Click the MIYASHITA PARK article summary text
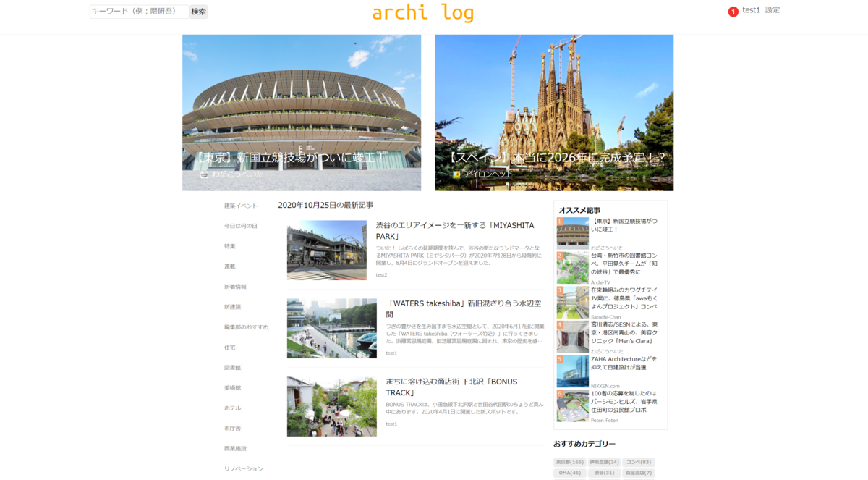This screenshot has width=868, height=480. coord(459,256)
